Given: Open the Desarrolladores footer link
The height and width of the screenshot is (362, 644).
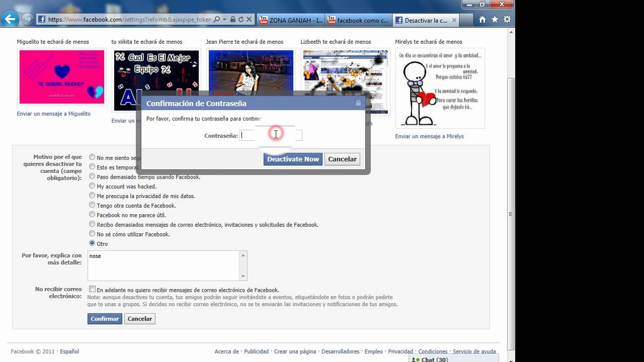Looking at the screenshot, I should pos(340,351).
